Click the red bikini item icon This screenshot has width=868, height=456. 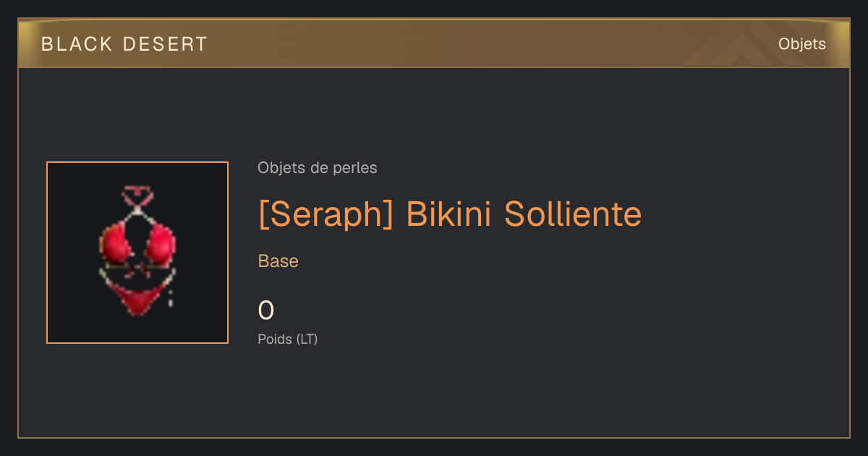137,252
